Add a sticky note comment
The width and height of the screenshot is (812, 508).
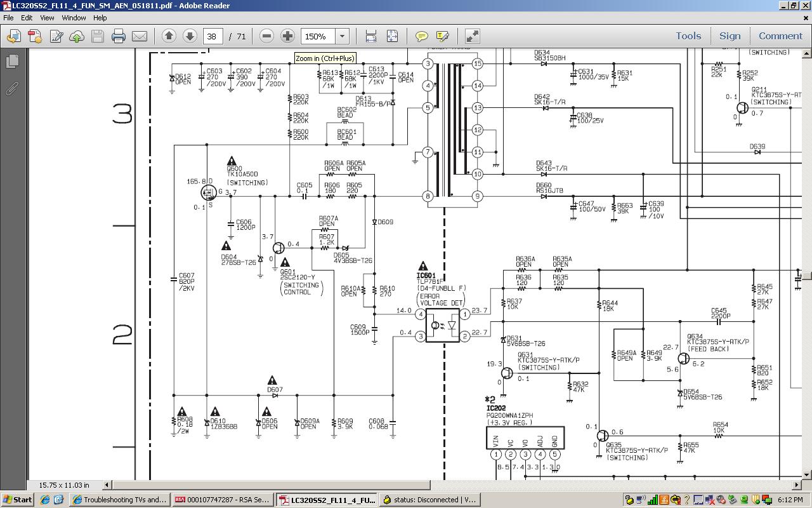click(x=421, y=36)
